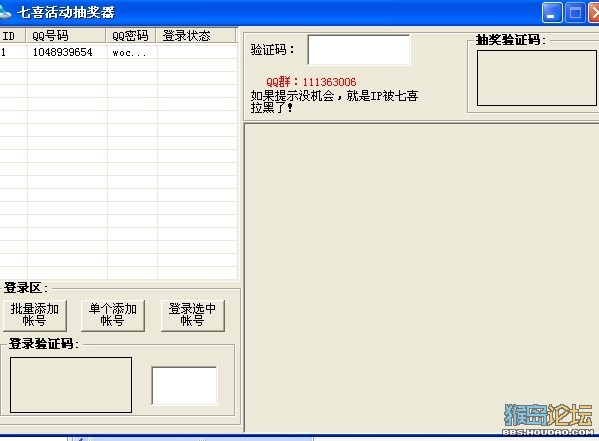Click the 登录选中帐号 button

tap(193, 315)
